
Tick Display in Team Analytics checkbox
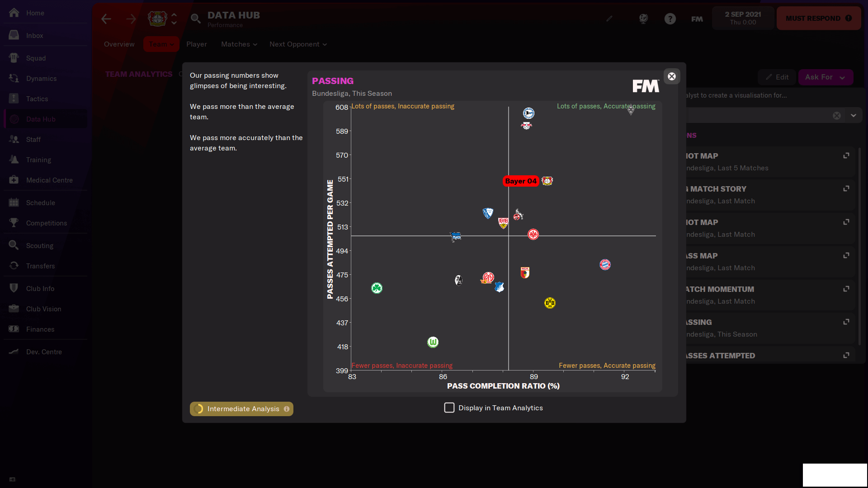[449, 408]
